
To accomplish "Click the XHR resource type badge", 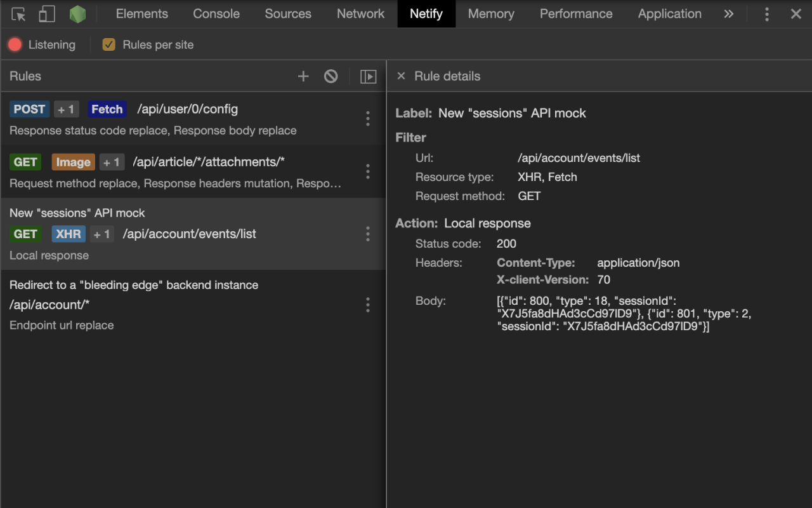I will pos(69,234).
